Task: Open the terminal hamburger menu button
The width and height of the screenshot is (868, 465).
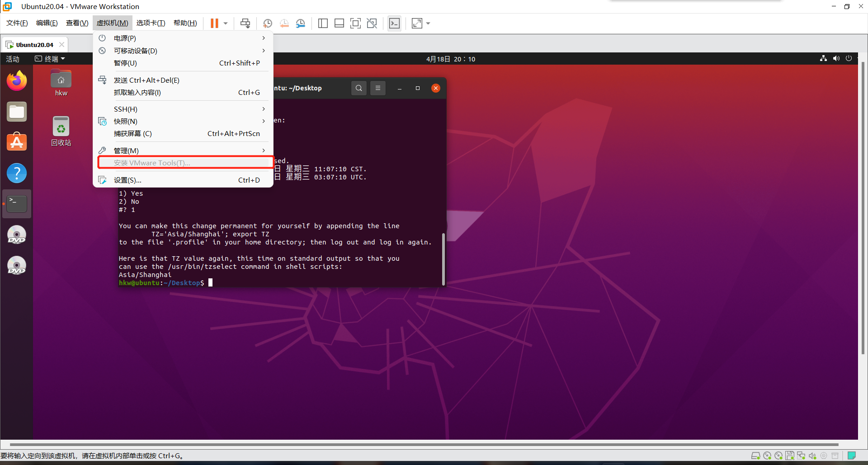Action: (378, 88)
